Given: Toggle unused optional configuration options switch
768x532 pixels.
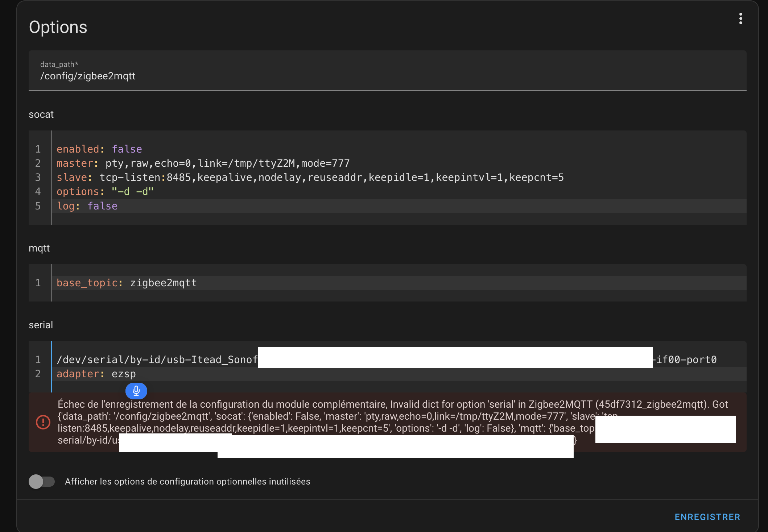Looking at the screenshot, I should coord(42,482).
